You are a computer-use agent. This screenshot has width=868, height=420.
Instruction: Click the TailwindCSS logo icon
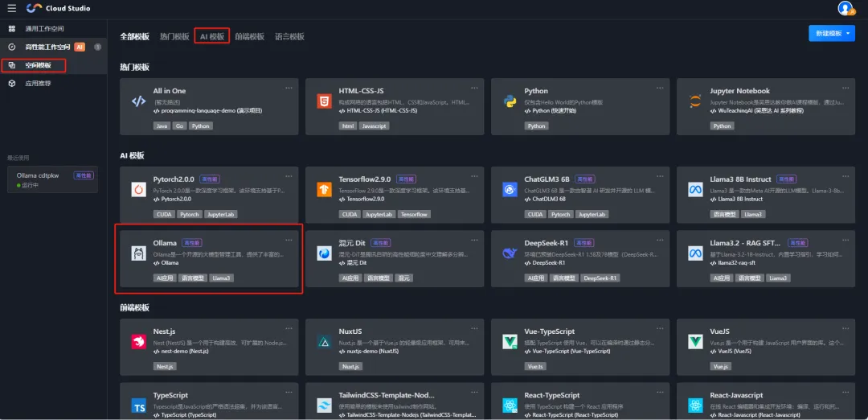pos(324,406)
